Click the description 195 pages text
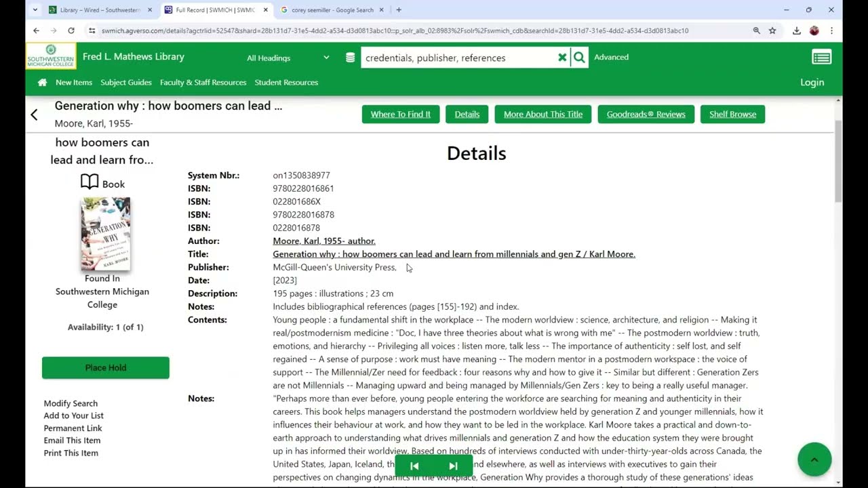The image size is (868, 488). pyautogui.click(x=333, y=293)
